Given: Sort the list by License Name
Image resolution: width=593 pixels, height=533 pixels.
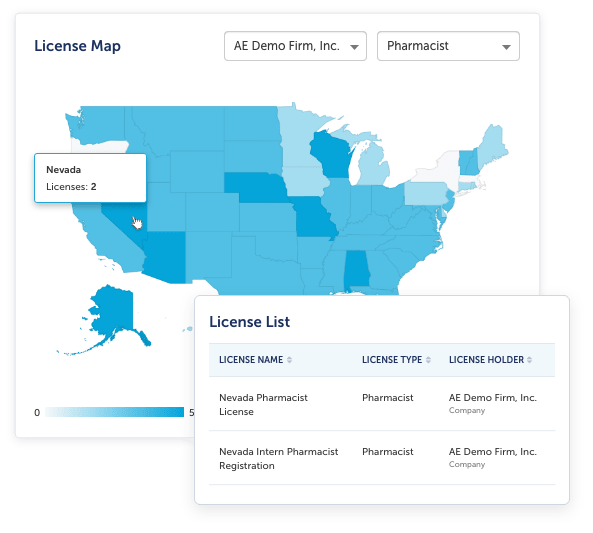Looking at the screenshot, I should click(x=289, y=360).
